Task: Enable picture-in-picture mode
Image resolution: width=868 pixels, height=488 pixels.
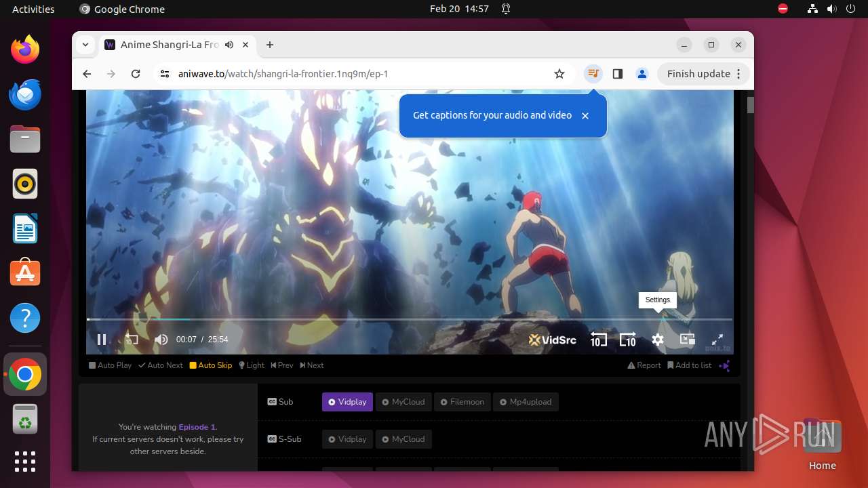Action: click(688, 340)
